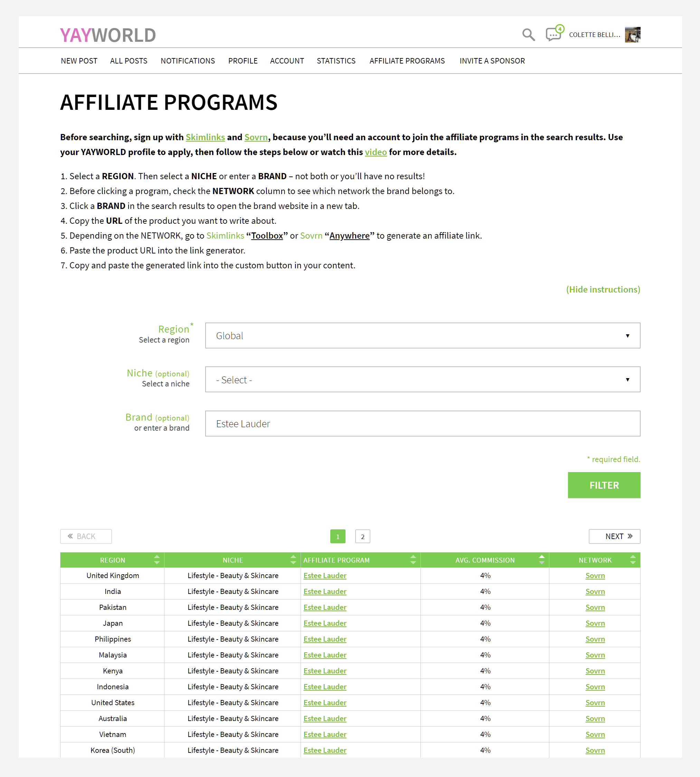Open the Colette Belli user name menu

[x=594, y=35]
